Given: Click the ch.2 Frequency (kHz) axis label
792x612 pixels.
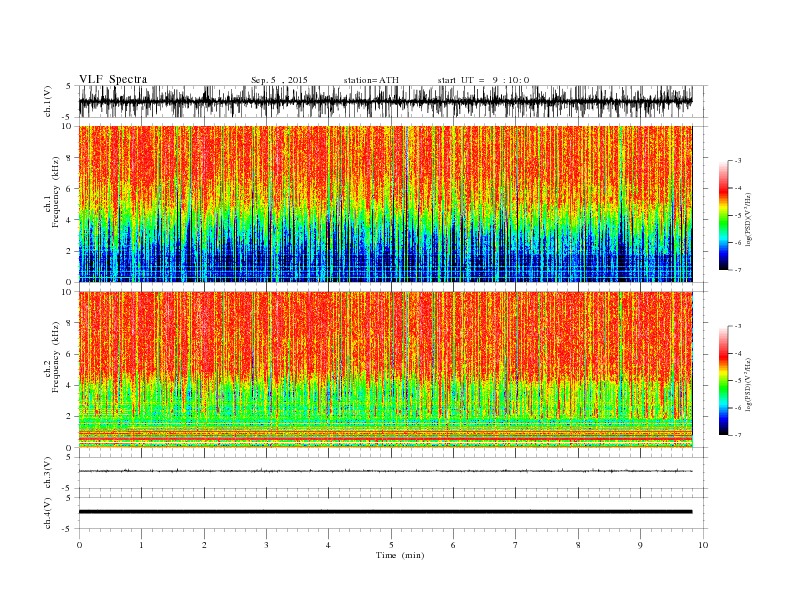Looking at the screenshot, I should (52, 356).
